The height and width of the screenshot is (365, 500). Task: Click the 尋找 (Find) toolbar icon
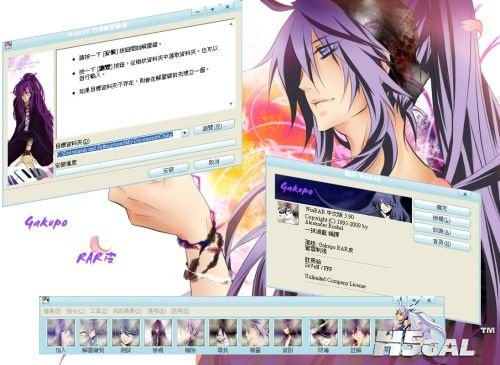pyautogui.click(x=223, y=332)
